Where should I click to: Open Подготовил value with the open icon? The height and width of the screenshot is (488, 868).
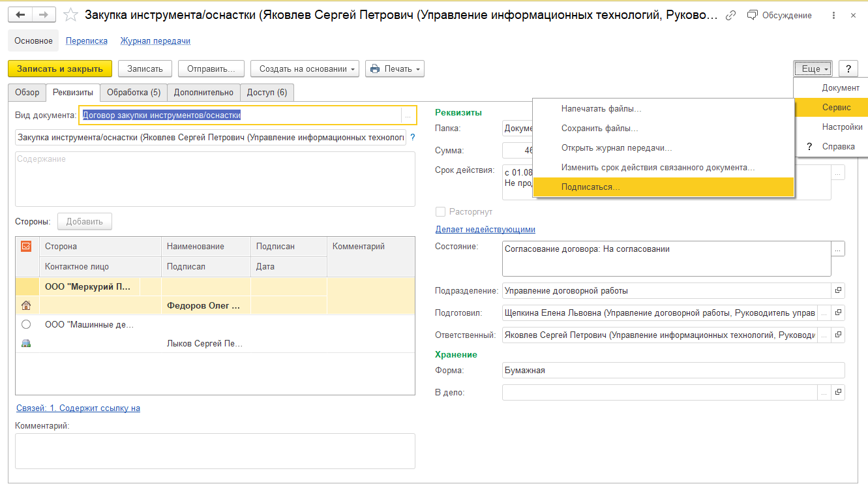tap(838, 313)
